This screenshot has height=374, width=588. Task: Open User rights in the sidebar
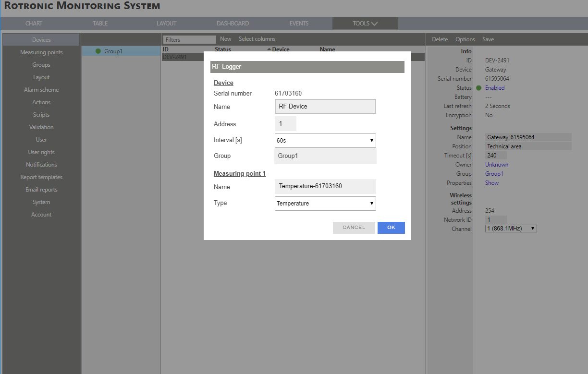41,152
